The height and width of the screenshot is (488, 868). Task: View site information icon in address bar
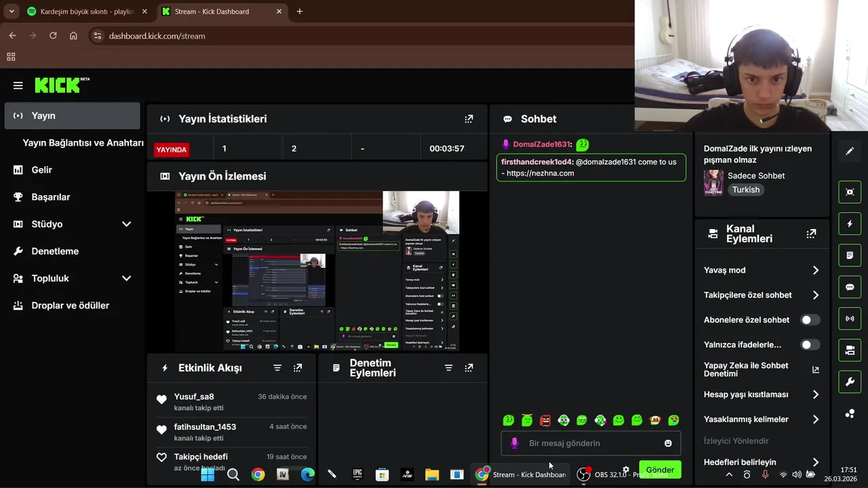click(97, 36)
